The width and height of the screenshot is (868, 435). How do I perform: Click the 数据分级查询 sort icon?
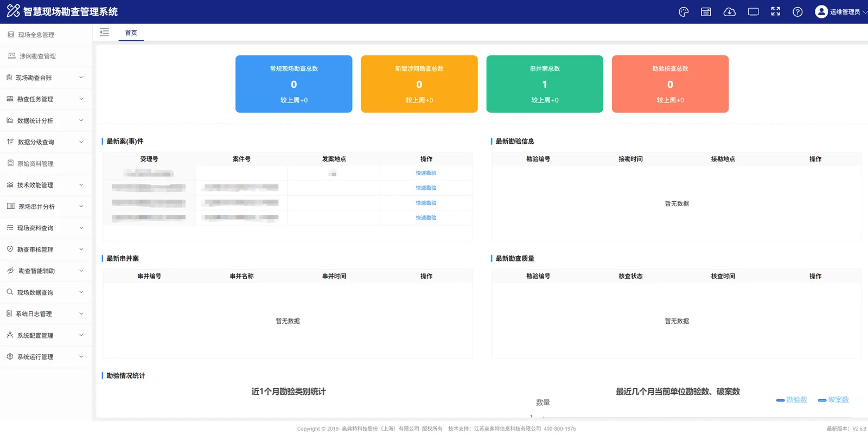point(10,142)
